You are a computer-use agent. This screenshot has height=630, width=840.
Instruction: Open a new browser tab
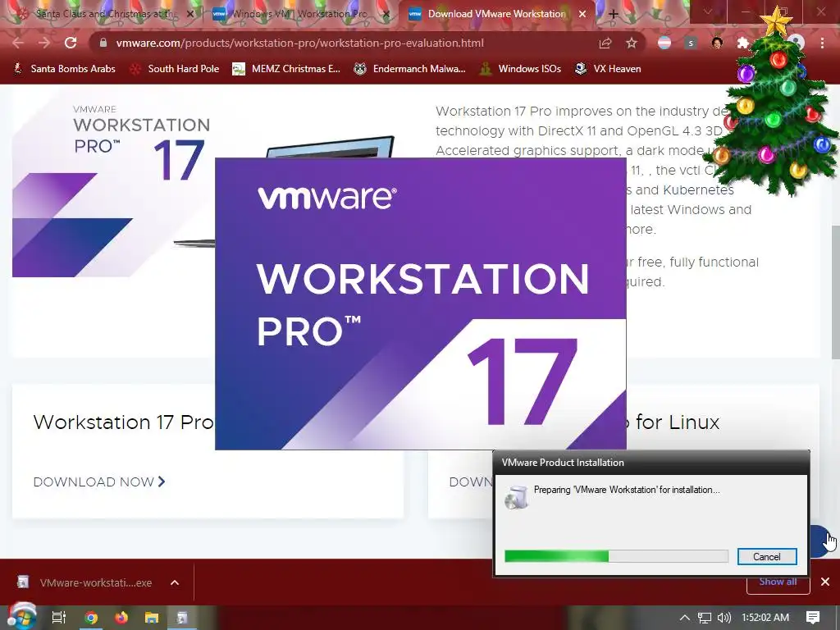[x=613, y=15]
